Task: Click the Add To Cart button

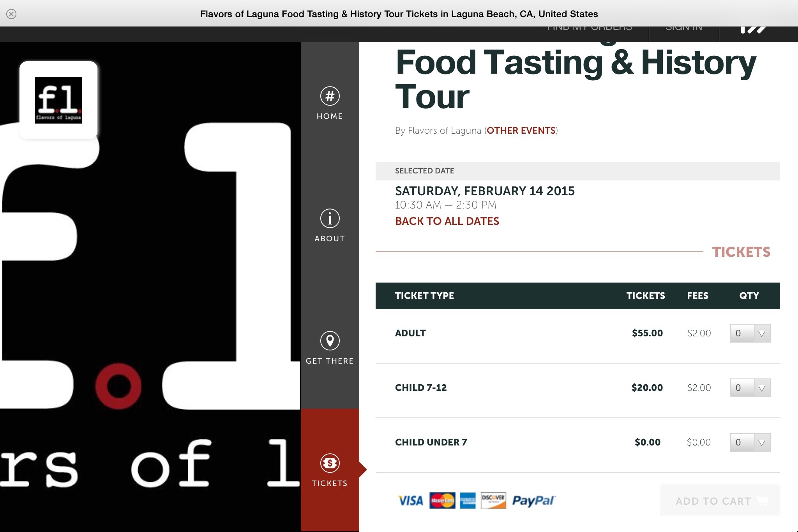Action: pos(720,500)
